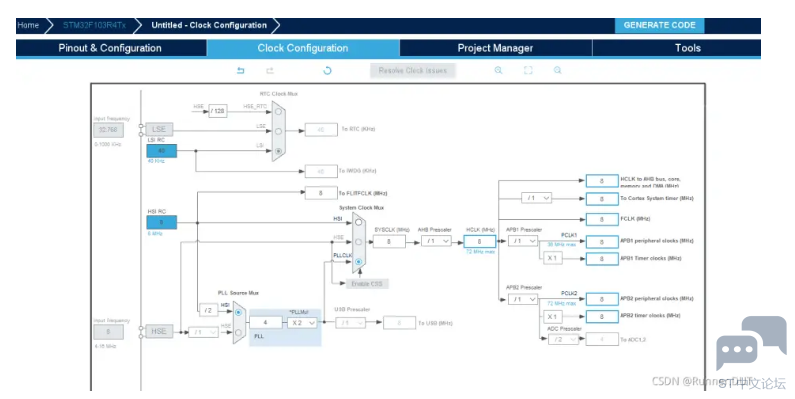Select PLLCLK in System Clock Mux
The width and height of the screenshot is (795, 399).
click(x=358, y=262)
